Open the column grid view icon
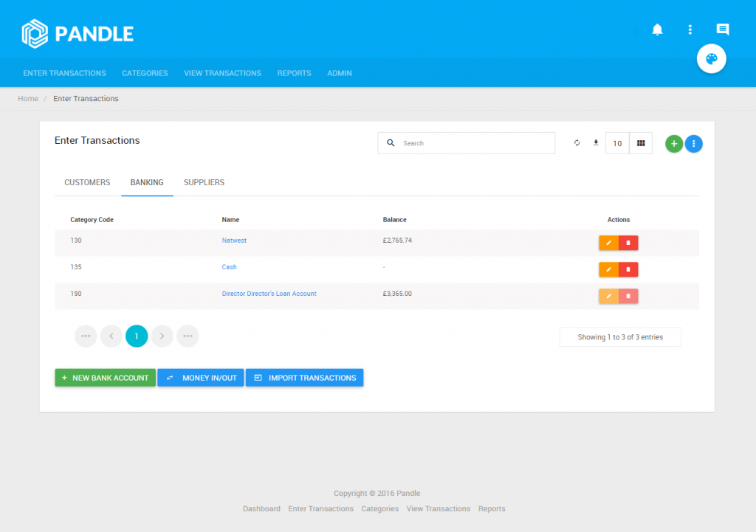This screenshot has height=532, width=756. pos(641,143)
